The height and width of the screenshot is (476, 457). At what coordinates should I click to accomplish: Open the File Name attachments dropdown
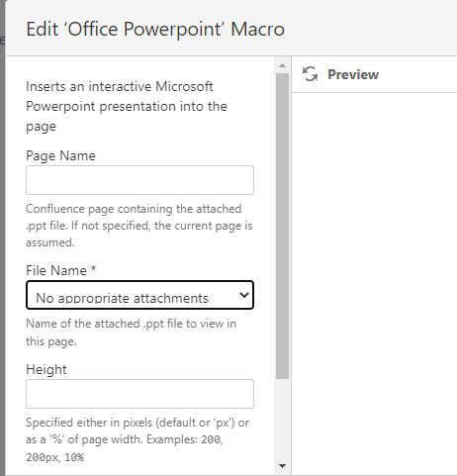139,295
